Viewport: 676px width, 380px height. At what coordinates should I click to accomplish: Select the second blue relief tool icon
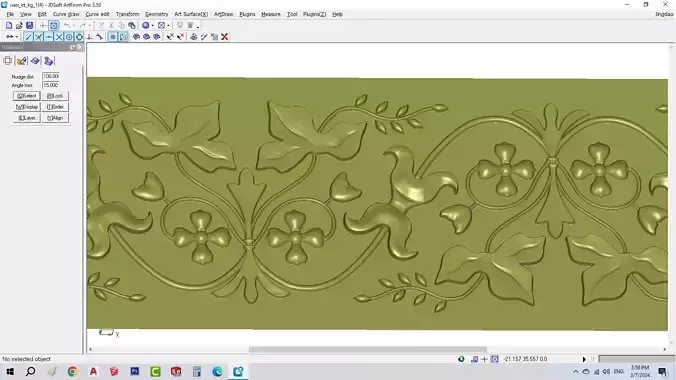[147, 37]
